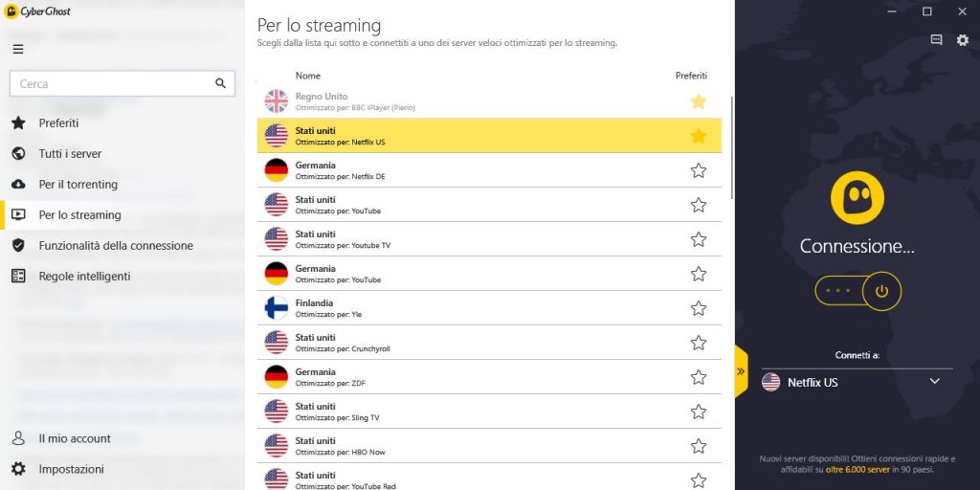The image size is (980, 490).
Task: Open the hamburger menu
Action: click(x=18, y=49)
